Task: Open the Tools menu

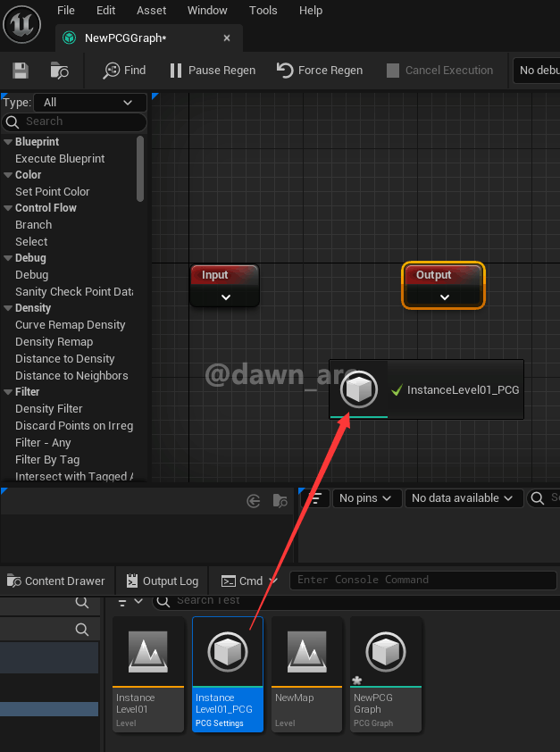Action: (263, 11)
